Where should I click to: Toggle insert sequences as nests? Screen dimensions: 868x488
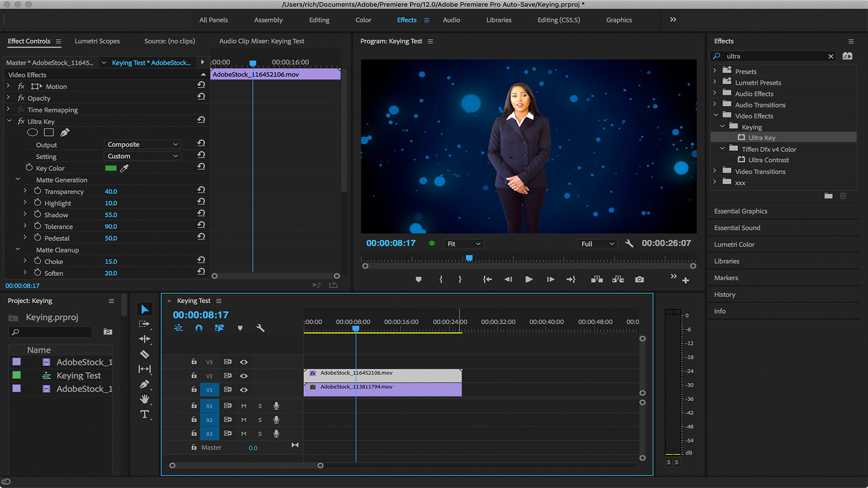(x=179, y=328)
